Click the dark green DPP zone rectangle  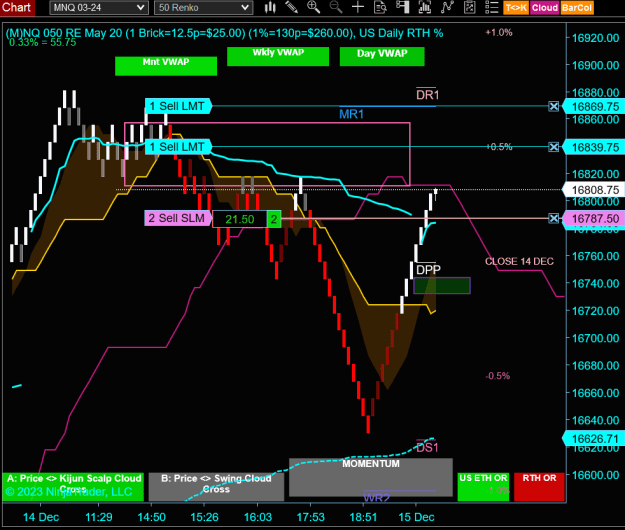pyautogui.click(x=442, y=286)
